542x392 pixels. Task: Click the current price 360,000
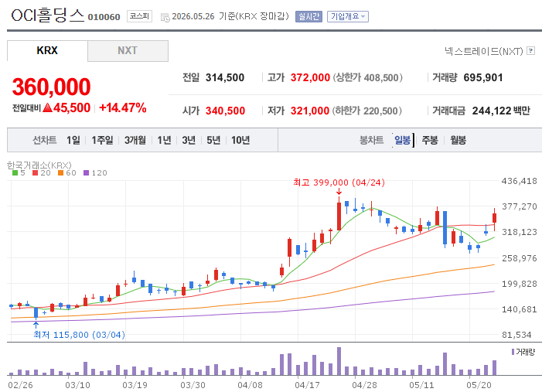pyautogui.click(x=51, y=87)
